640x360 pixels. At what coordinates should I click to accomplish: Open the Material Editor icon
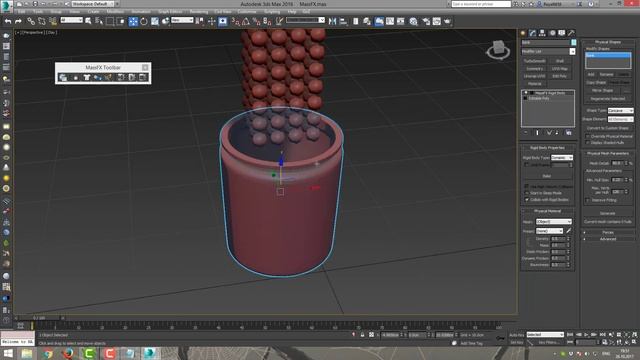click(x=413, y=21)
